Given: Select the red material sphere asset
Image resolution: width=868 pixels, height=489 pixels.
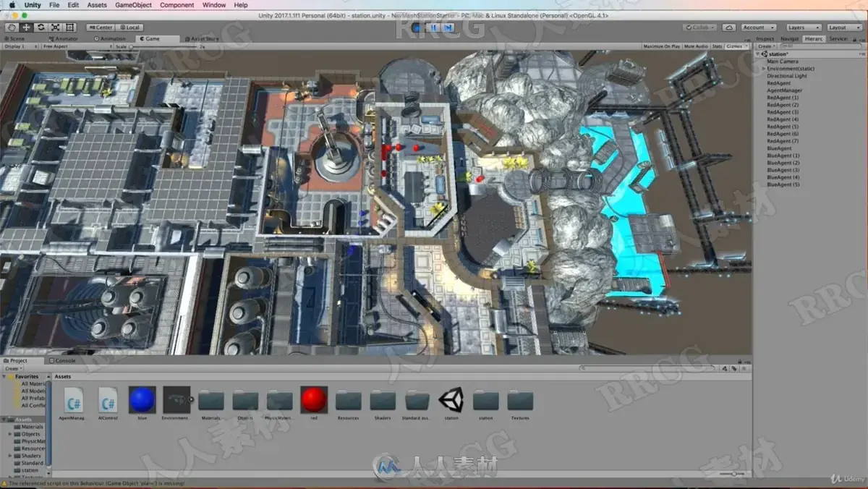Looking at the screenshot, I should (313, 399).
